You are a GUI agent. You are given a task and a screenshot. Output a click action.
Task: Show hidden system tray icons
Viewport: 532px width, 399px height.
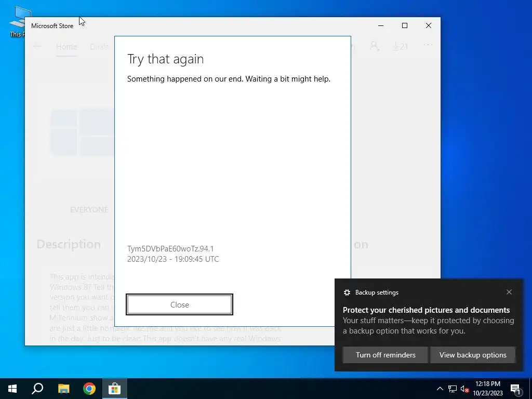click(x=440, y=389)
